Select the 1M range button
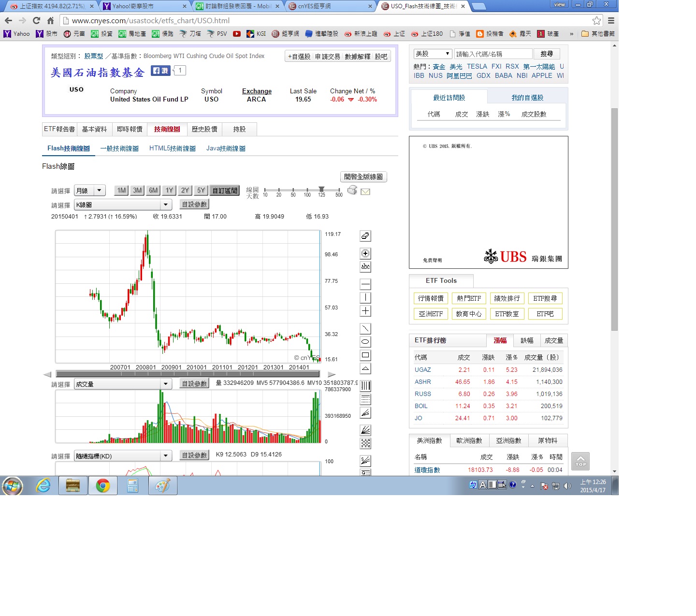 (121, 191)
